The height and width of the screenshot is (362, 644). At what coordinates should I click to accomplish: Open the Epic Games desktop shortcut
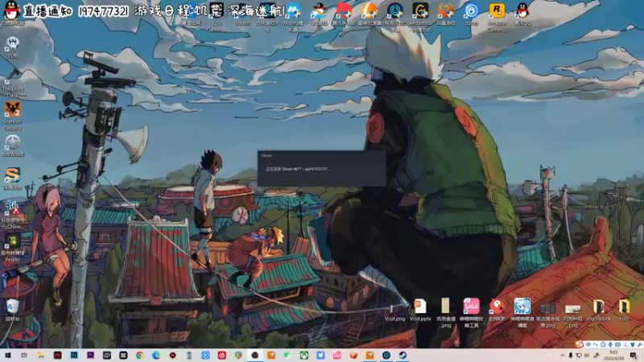click(216, 16)
